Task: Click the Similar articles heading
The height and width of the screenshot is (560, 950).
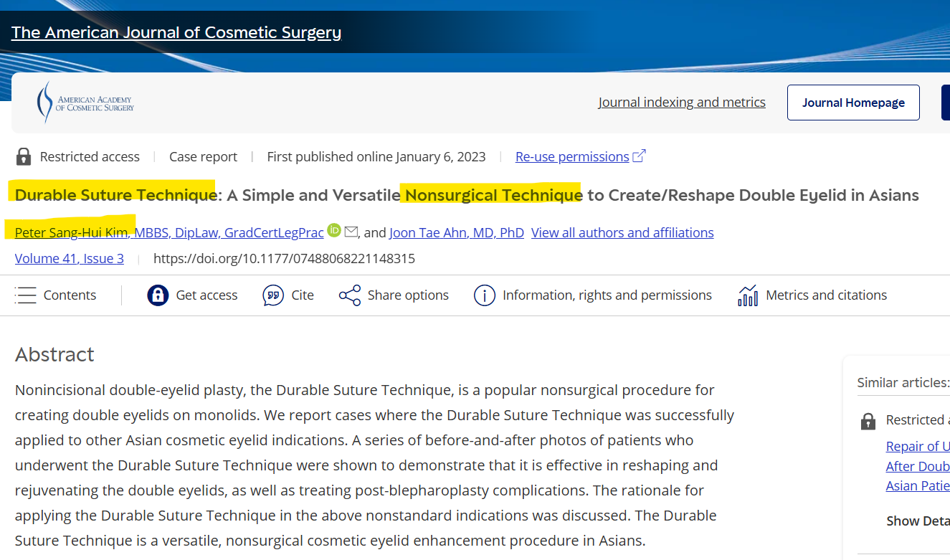Action: coord(903,383)
